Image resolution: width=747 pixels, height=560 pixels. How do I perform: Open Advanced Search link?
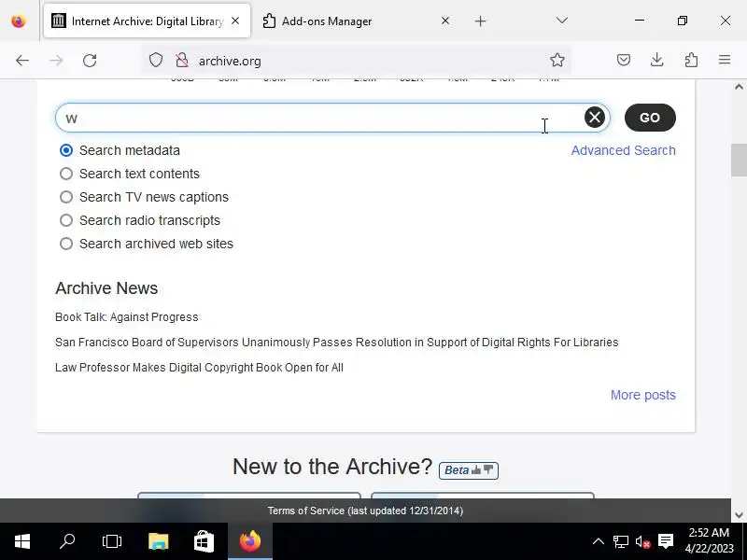(x=623, y=150)
